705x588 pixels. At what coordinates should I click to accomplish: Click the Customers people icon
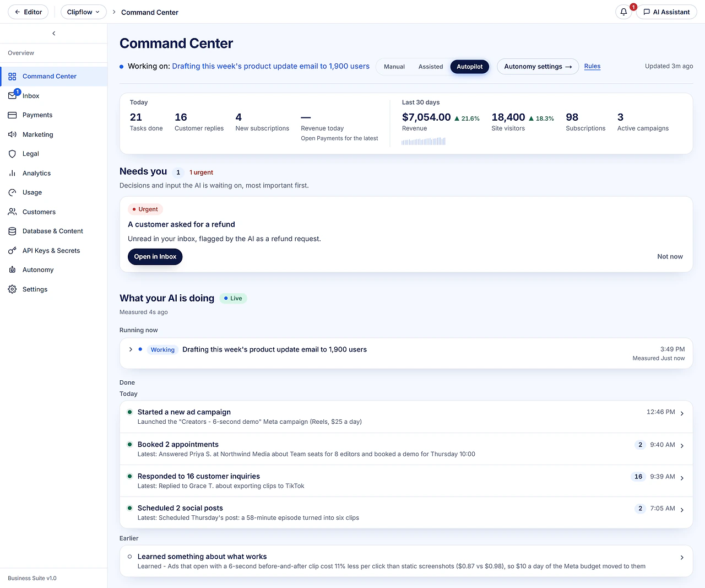[12, 212]
